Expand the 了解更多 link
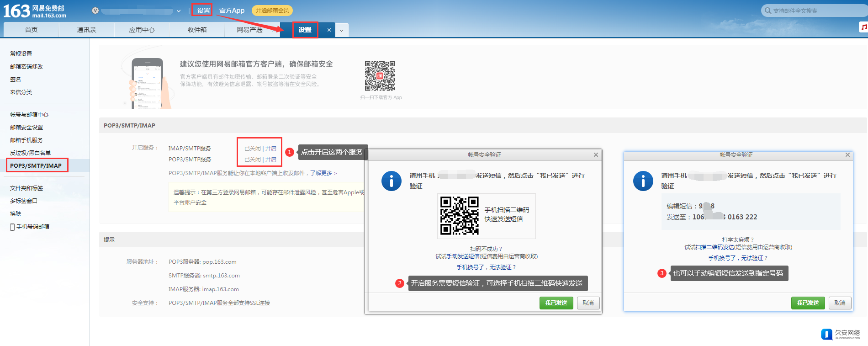This screenshot has width=868, height=346. click(x=323, y=173)
